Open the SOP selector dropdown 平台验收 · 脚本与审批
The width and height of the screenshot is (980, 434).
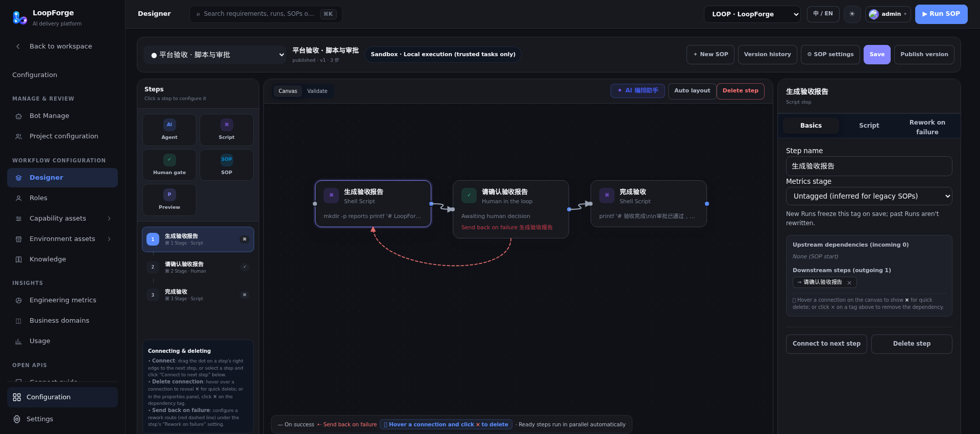click(215, 55)
